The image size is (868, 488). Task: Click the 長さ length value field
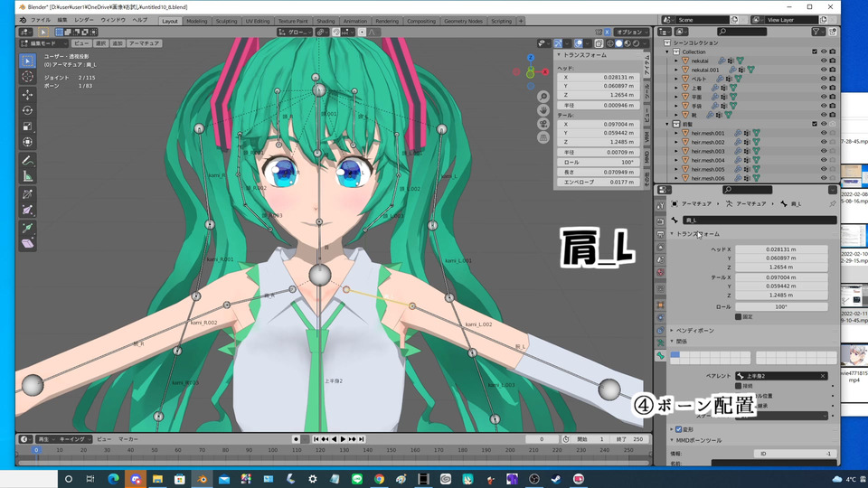[x=598, y=172]
